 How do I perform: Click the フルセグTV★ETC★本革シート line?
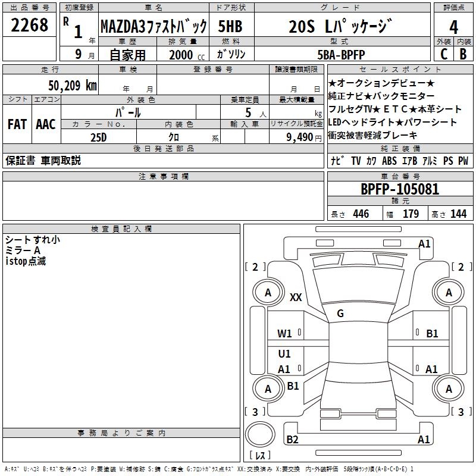(x=394, y=109)
